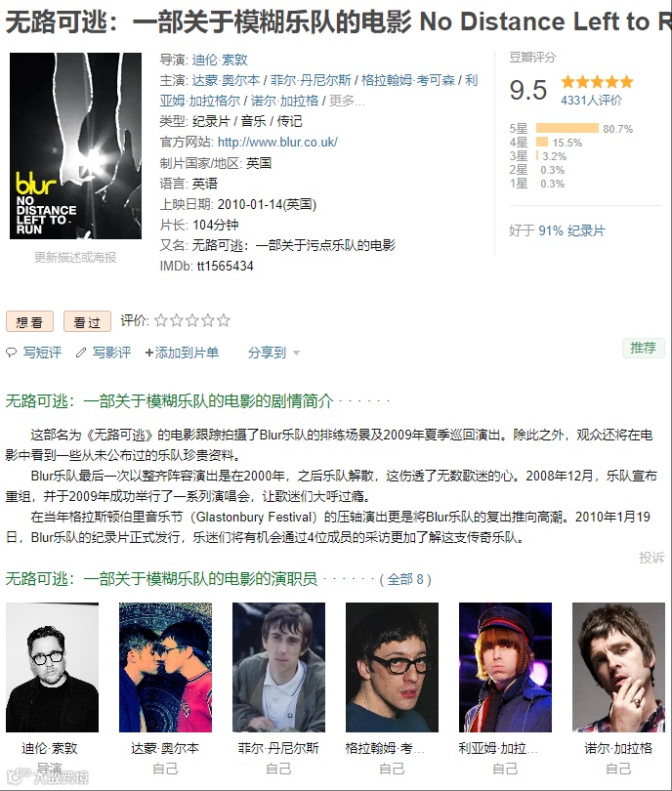Image resolution: width=672 pixels, height=791 pixels.
Task: Expand the 分享到 dropdown arrow
Action: pyautogui.click(x=296, y=354)
